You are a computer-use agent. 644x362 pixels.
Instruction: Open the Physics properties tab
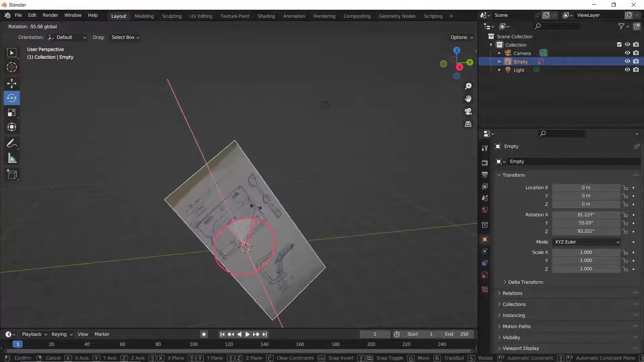click(485, 251)
